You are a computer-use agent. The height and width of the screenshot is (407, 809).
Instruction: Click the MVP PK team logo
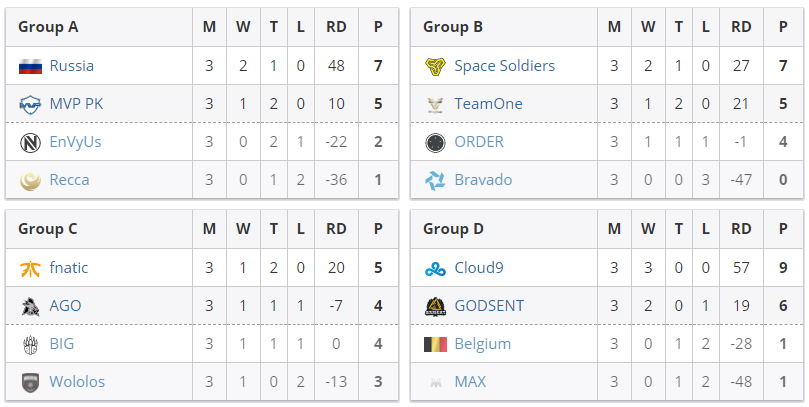(x=30, y=104)
